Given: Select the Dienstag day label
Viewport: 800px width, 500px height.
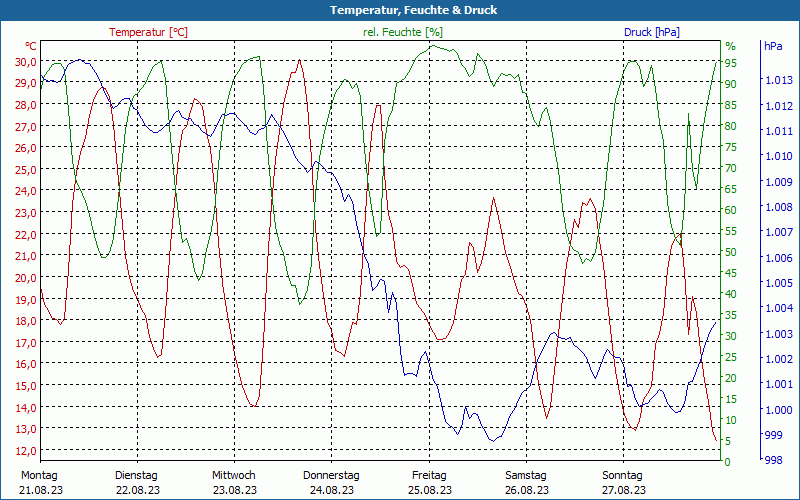Looking at the screenshot, I should 137,475.
